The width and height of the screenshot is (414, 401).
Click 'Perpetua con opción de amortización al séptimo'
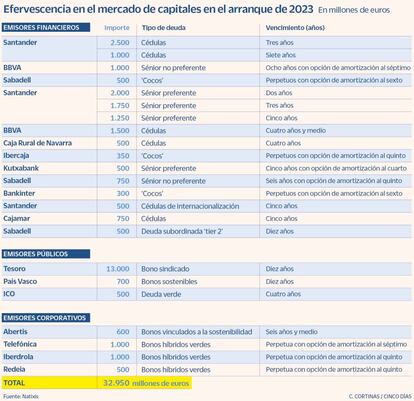[336, 344]
